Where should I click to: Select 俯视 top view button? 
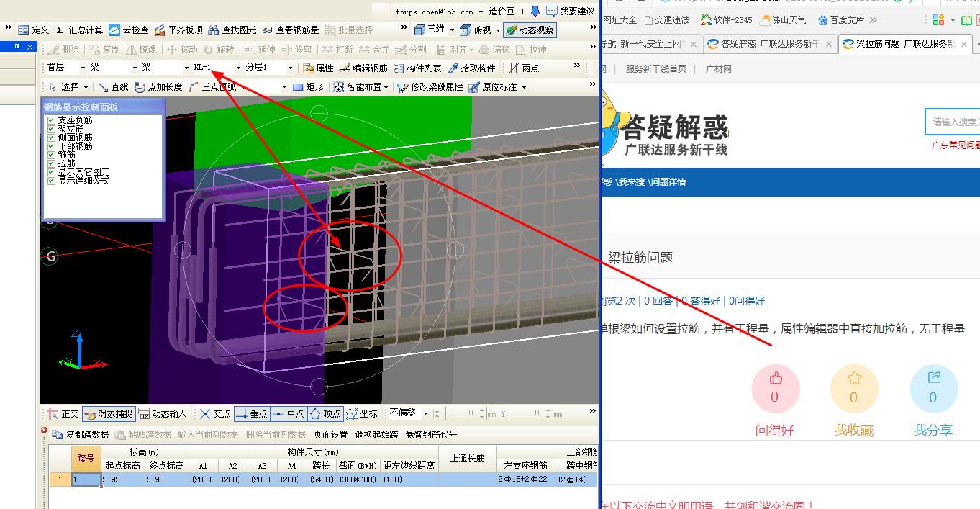point(476,30)
